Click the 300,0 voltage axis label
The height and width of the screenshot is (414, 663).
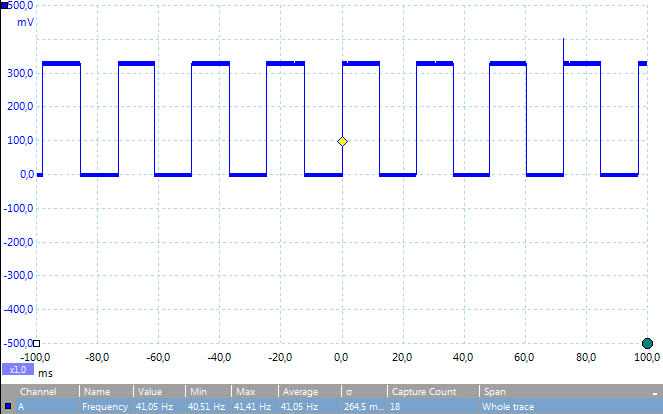pos(20,73)
